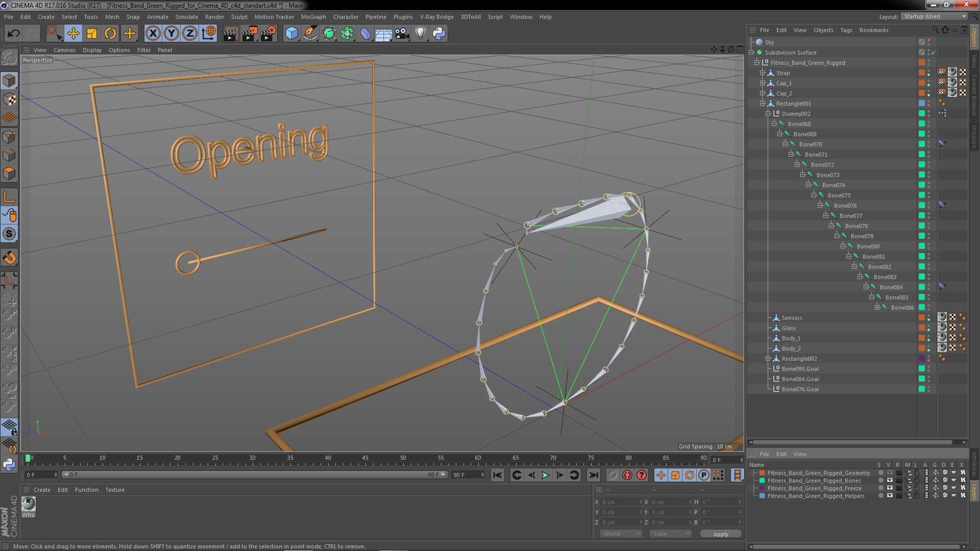This screenshot has height=551, width=980.
Task: Enable Snap icon in left toolbar
Action: 9,234
